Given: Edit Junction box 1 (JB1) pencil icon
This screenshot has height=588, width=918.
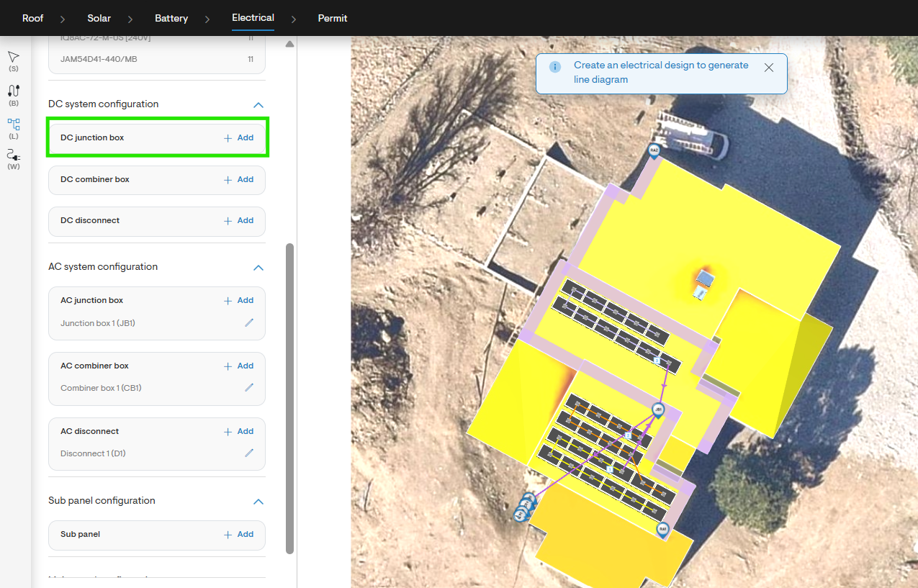Looking at the screenshot, I should (x=249, y=323).
